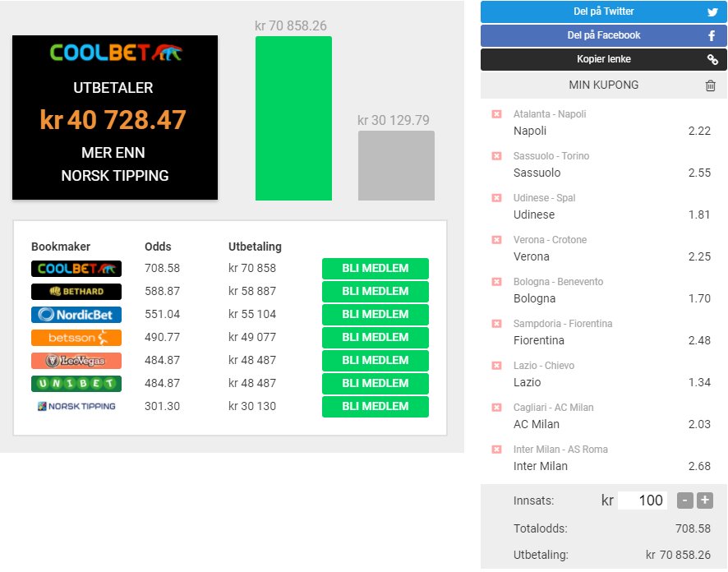Image resolution: width=728 pixels, height=572 pixels.
Task: Click the Sassuolo 2.55 odds value
Action: (x=699, y=173)
